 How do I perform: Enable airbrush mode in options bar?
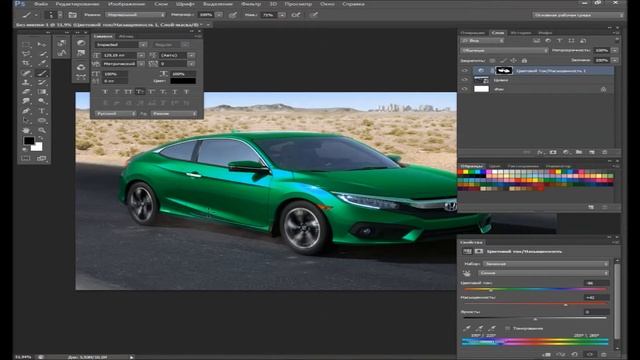[x=296, y=15]
